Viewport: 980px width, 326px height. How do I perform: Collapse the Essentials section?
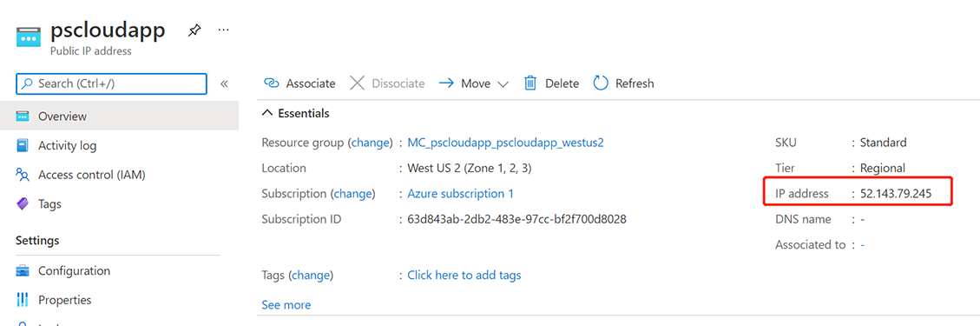(296, 113)
